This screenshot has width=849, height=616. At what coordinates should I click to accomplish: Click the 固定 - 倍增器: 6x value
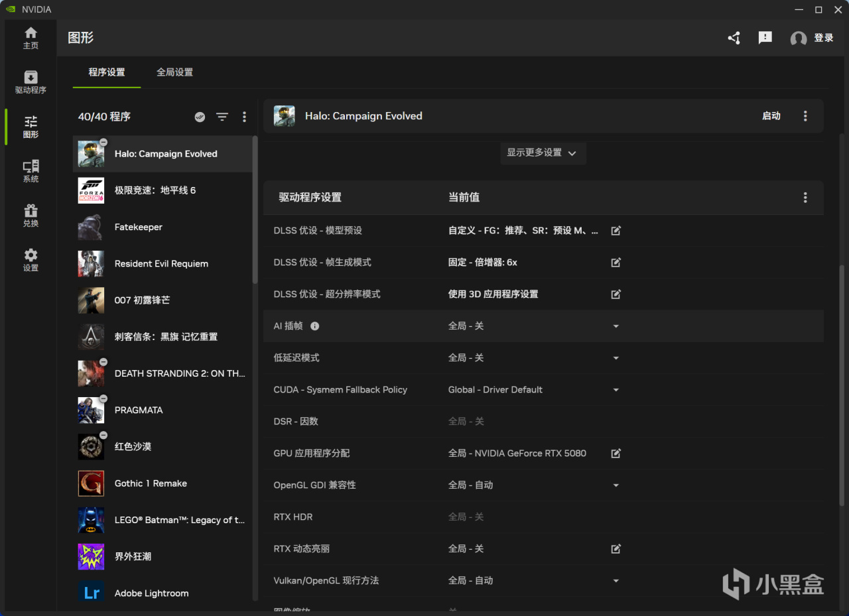483,263
